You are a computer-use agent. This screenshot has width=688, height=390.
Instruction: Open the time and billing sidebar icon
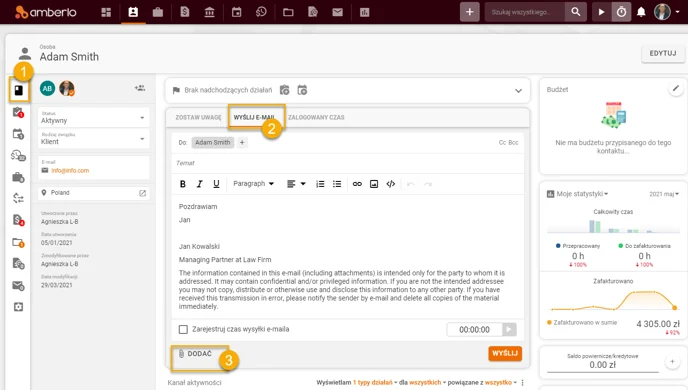18,155
